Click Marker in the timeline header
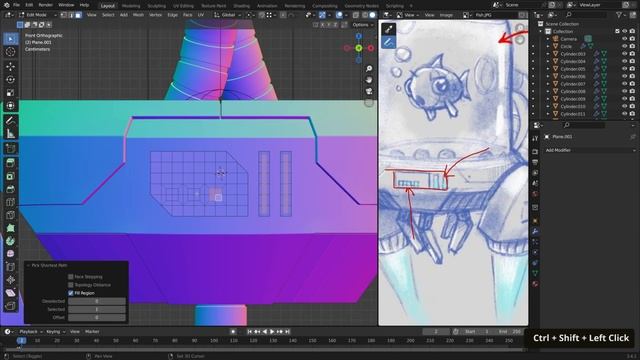The height and width of the screenshot is (360, 640). click(x=92, y=332)
